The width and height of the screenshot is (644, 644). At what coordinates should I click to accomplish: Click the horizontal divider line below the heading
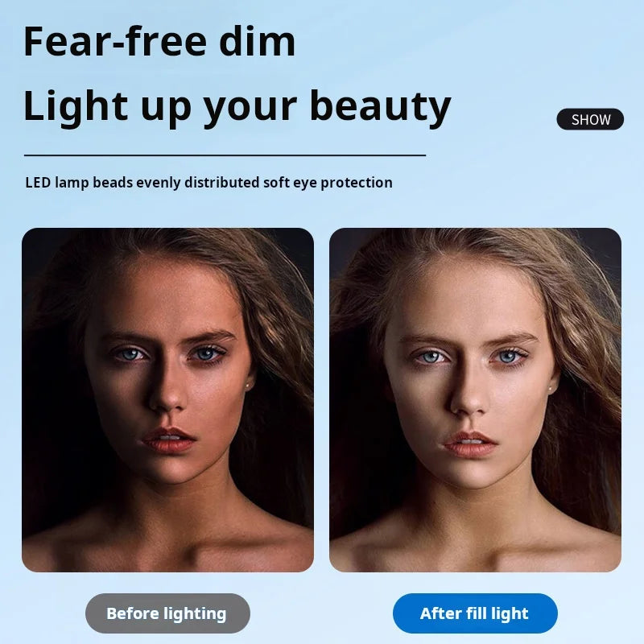(225, 155)
